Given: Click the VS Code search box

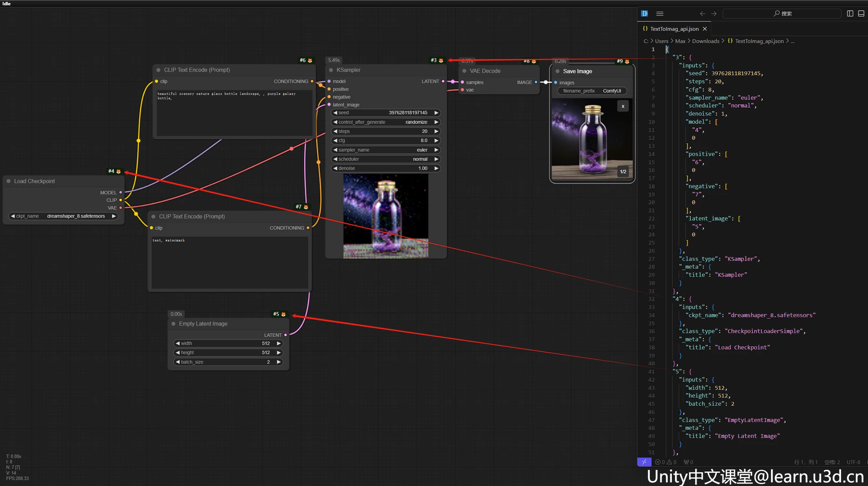Looking at the screenshot, I should pyautogui.click(x=782, y=13).
